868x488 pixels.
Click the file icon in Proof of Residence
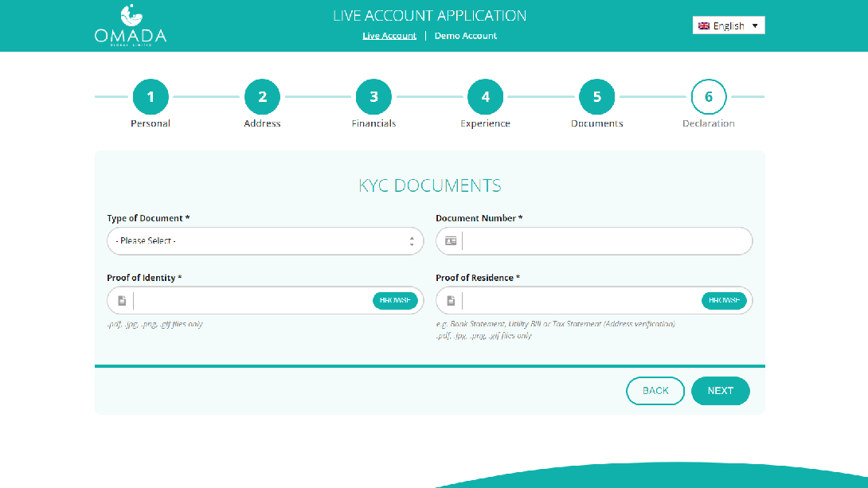pyautogui.click(x=451, y=300)
